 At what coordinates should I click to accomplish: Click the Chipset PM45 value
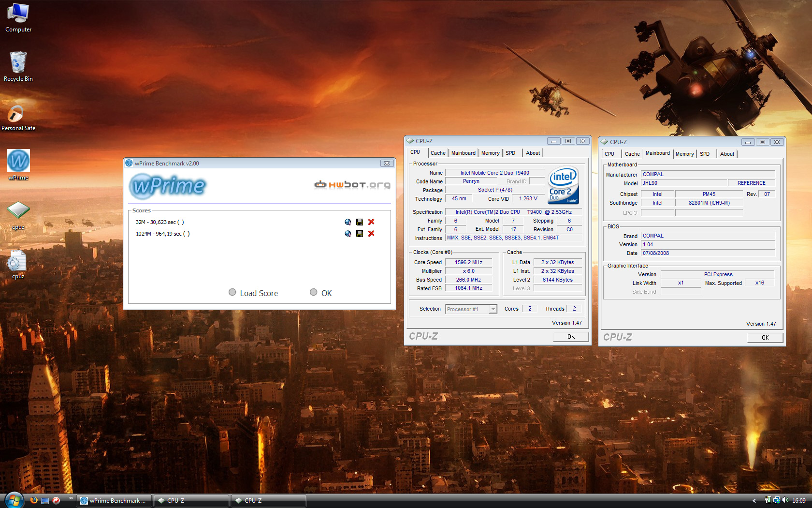coord(709,194)
